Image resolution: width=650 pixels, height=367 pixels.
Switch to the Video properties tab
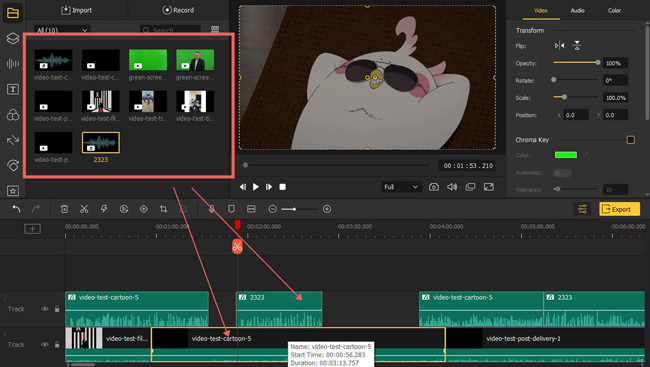541,10
